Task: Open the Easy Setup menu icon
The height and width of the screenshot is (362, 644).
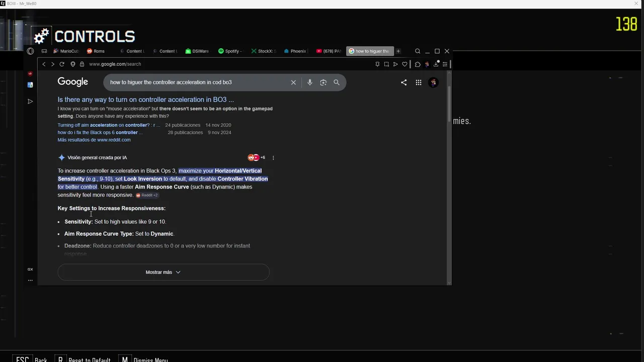Action: click(445, 64)
